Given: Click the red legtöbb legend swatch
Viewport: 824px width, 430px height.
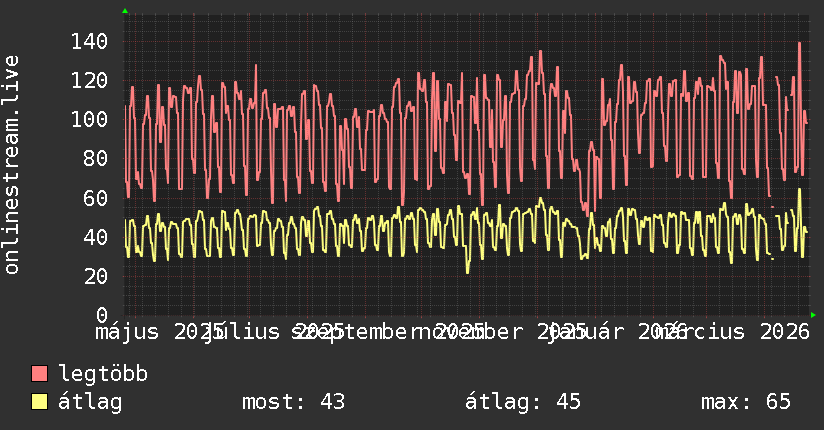Looking at the screenshot, I should coord(39,374).
